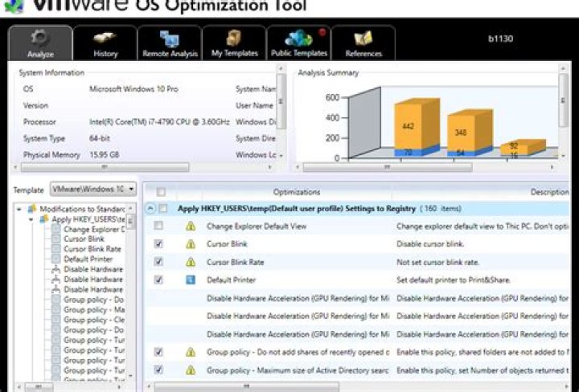Open the Template dropdown VMware\Windows 10

[x=93, y=190]
